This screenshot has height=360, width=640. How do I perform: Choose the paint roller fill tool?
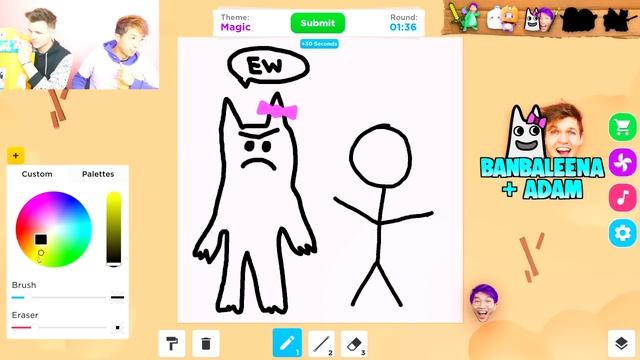click(172, 343)
